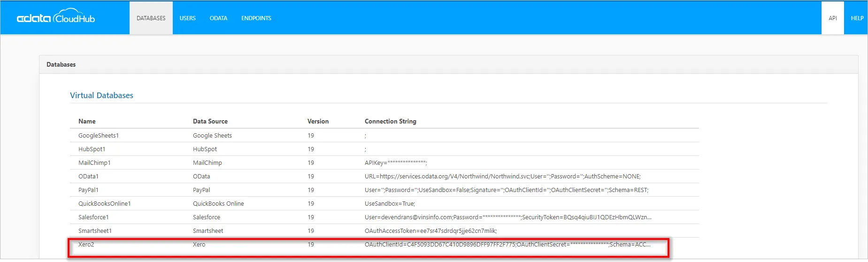Select the GoogleSheets1 database name
868x262 pixels.
[99, 135]
